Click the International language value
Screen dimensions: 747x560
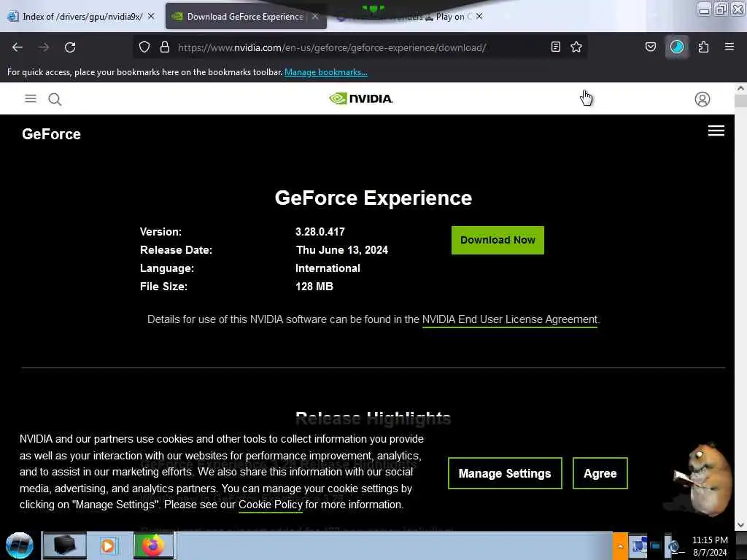328,268
